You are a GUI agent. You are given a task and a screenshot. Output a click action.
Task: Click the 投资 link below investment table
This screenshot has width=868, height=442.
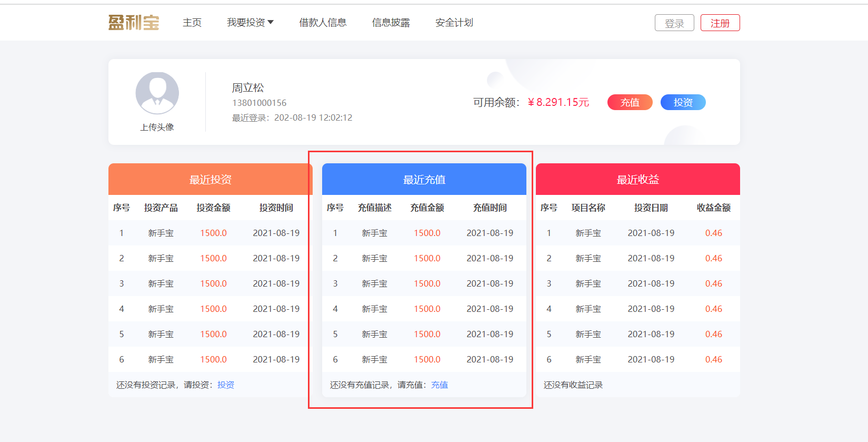pyautogui.click(x=226, y=385)
